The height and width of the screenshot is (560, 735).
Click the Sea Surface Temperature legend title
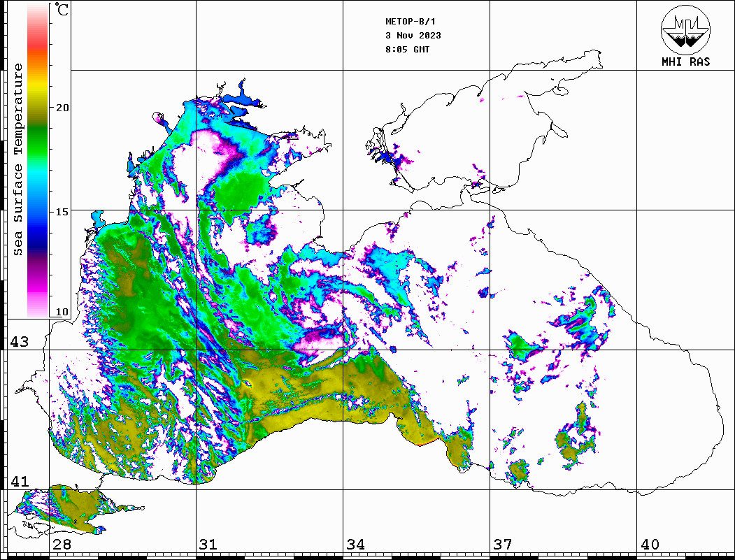pos(17,159)
